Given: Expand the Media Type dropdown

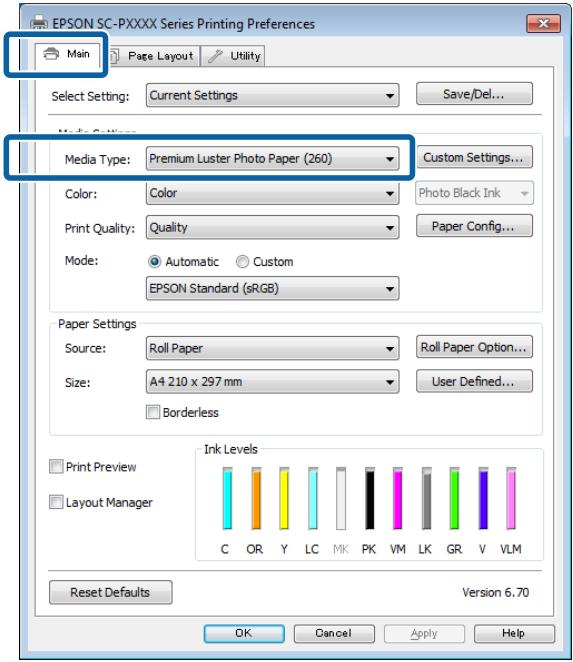Looking at the screenshot, I should click(272, 159).
